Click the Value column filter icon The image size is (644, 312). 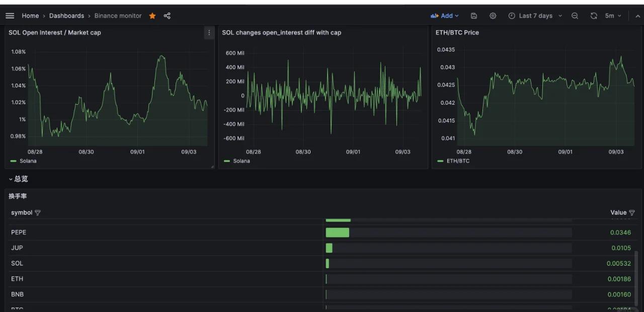tap(632, 213)
